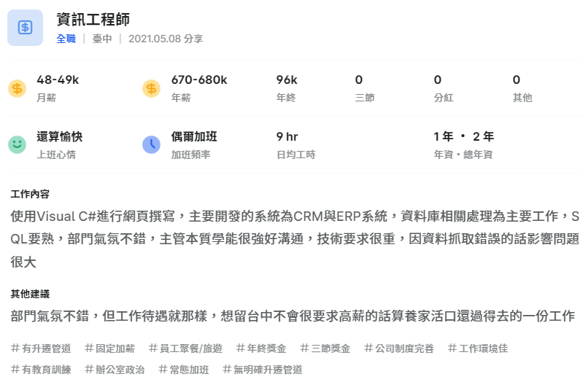Click the 加班頻率 label
This screenshot has height=382, width=588.
pos(190,155)
